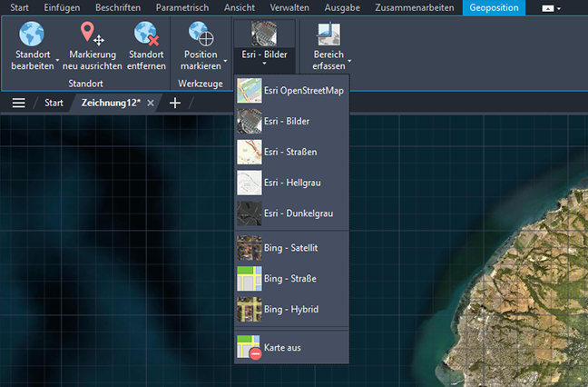Click the Position markieren icon
This screenshot has height=387, width=588.
point(201,34)
